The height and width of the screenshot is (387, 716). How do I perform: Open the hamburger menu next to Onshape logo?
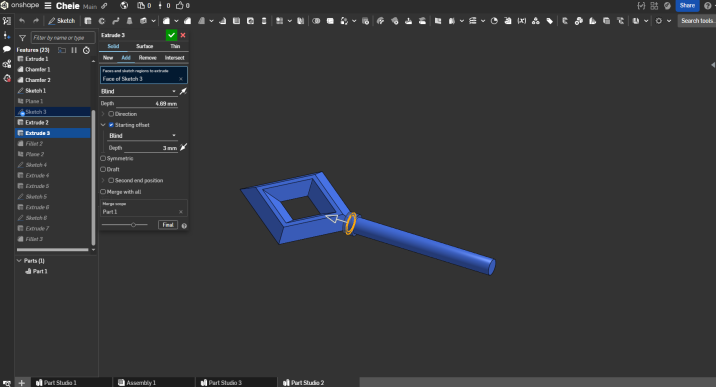48,5
